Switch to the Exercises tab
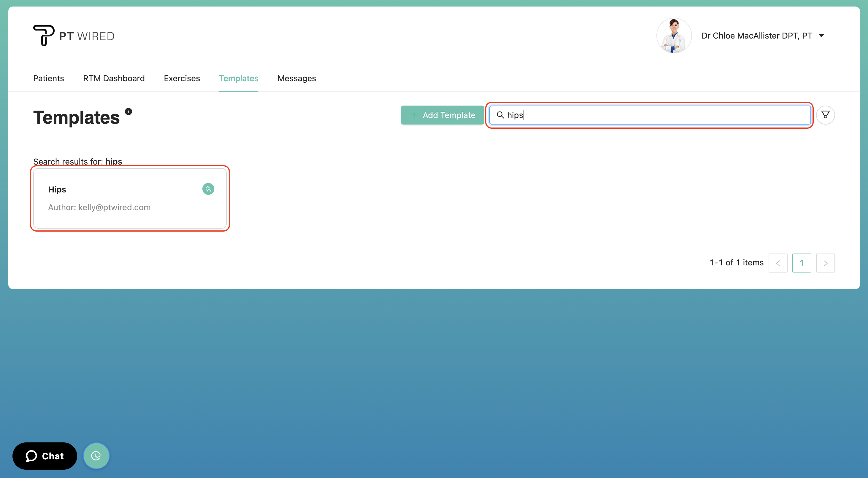 coord(182,79)
